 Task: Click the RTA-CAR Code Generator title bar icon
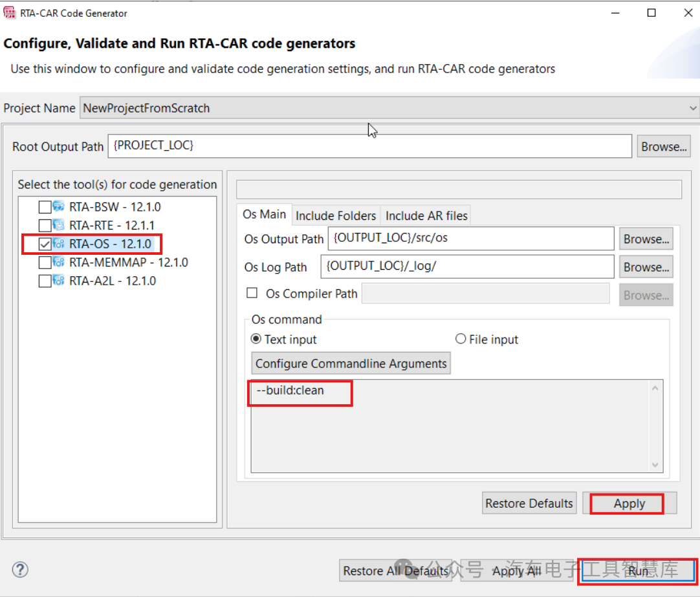click(x=9, y=13)
